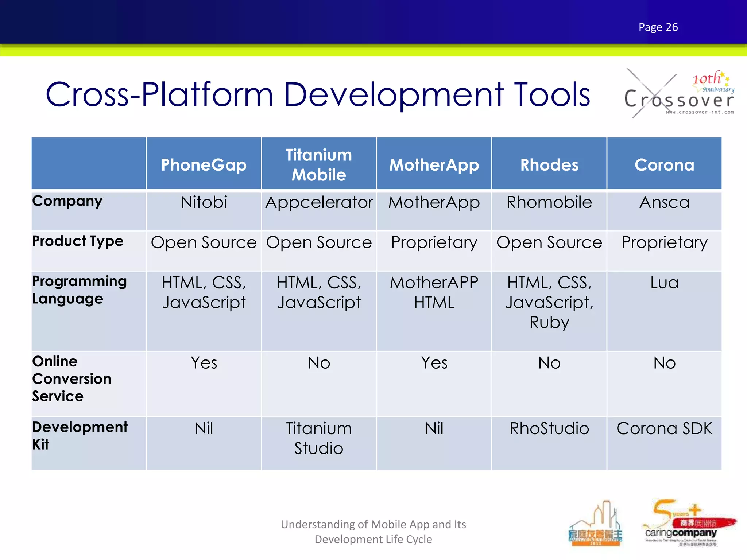Click the RhoStudio development kit cell

549,429
